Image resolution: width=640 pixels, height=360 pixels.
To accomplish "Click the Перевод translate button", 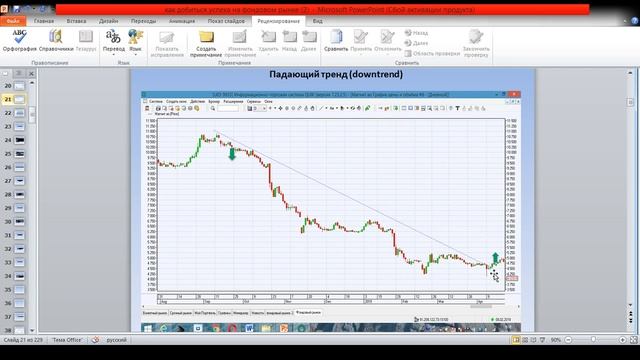I will [113, 42].
